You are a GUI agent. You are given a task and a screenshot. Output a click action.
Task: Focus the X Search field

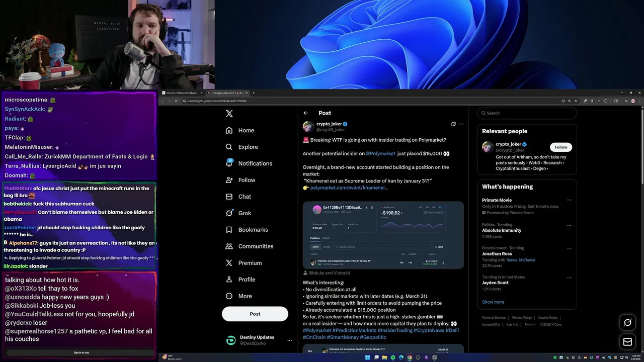coord(527,113)
